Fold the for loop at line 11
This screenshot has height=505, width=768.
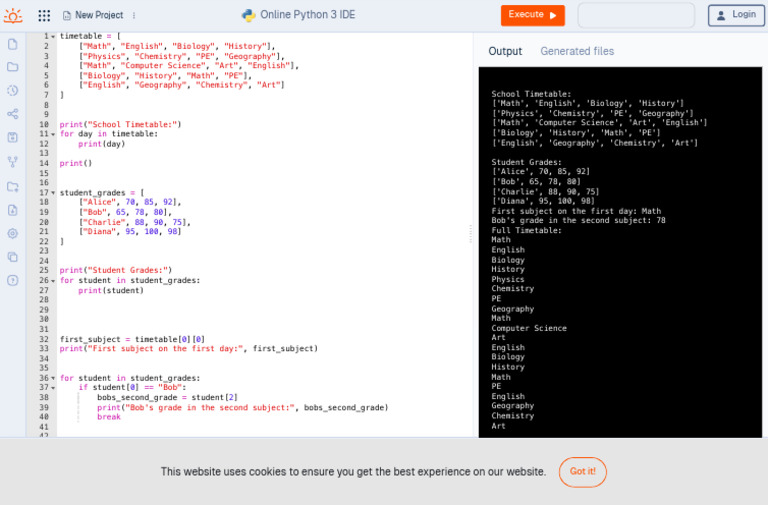(x=53, y=134)
